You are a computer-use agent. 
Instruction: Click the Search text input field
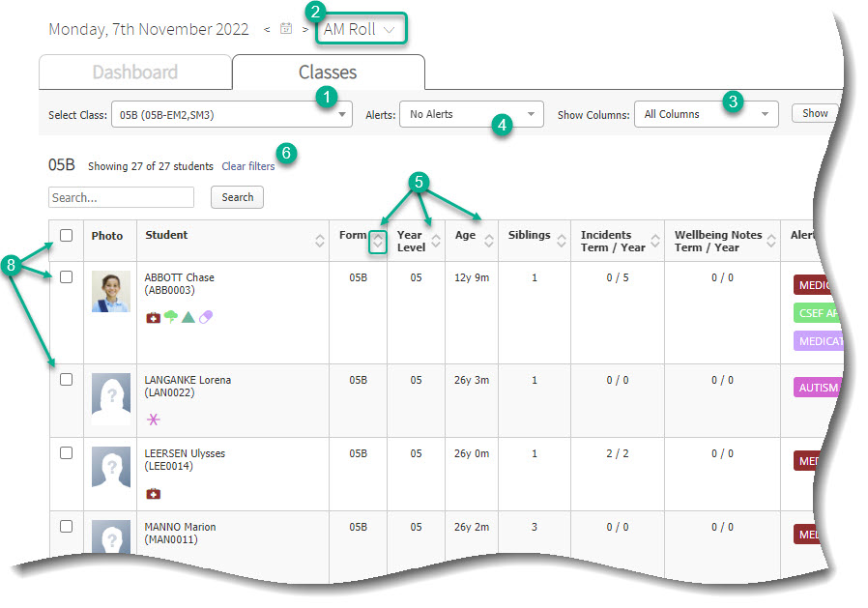tap(121, 198)
